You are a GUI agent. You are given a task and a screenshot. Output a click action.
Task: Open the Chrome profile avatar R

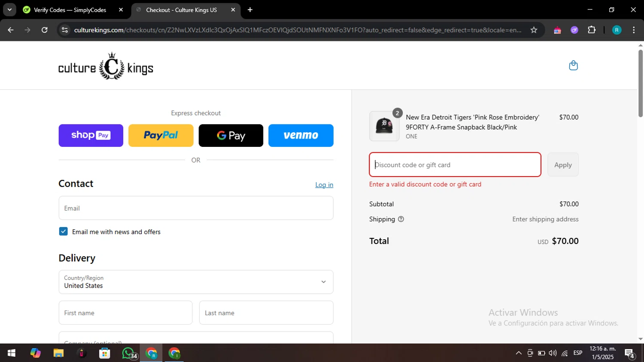tap(617, 30)
